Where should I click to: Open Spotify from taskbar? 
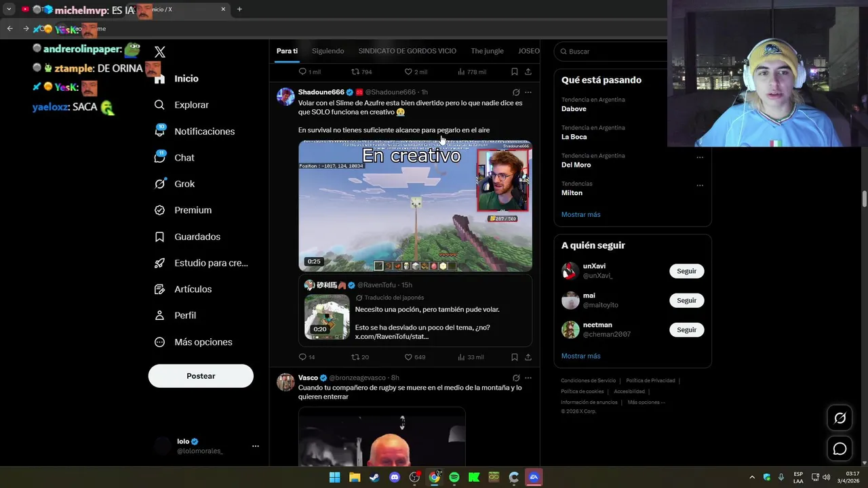point(454,477)
